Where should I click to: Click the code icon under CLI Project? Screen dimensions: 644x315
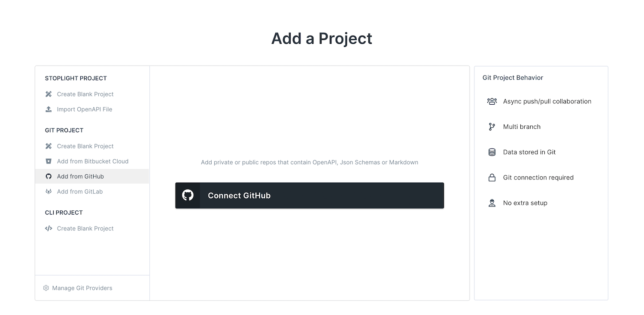[x=49, y=228]
